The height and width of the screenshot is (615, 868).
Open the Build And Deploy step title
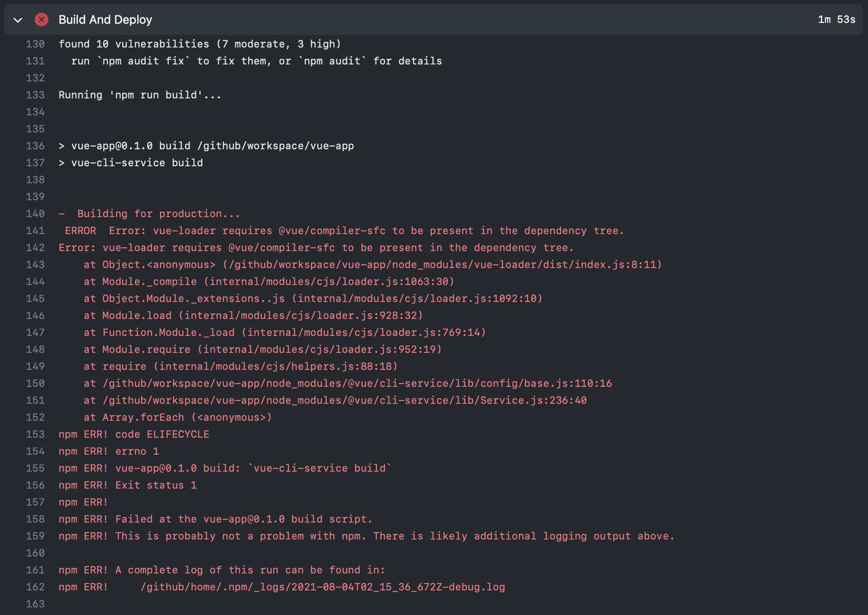pos(105,20)
